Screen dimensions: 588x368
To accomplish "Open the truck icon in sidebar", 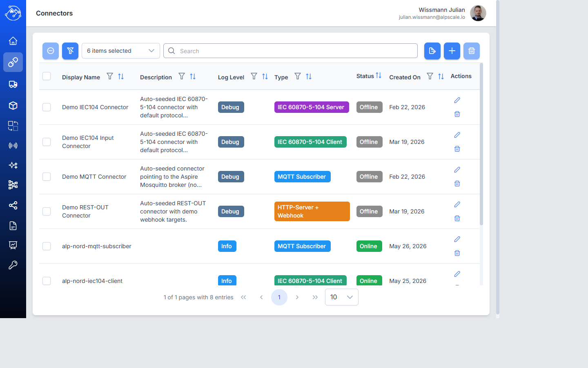I will 13,84.
